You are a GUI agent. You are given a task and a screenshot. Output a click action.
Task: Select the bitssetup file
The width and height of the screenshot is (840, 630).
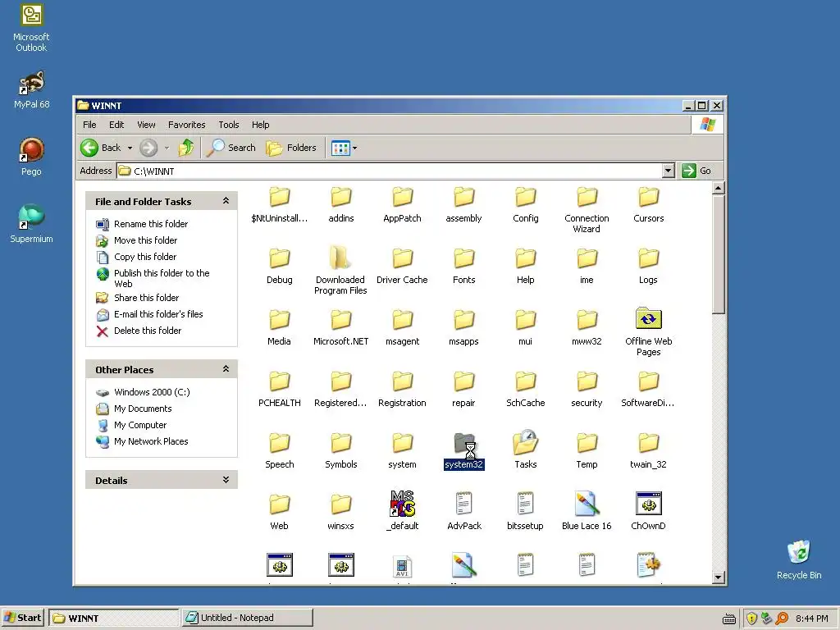tap(526, 510)
